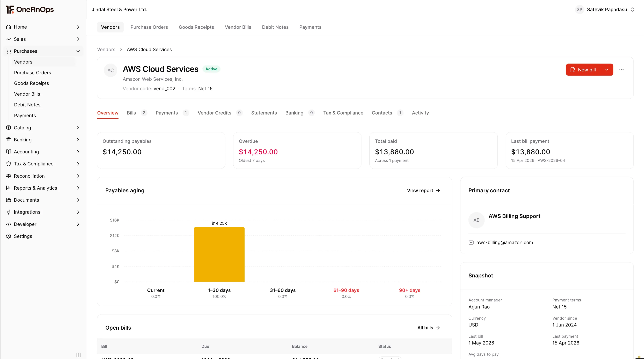Open All bills link
The height and width of the screenshot is (359, 644).
[x=429, y=328]
